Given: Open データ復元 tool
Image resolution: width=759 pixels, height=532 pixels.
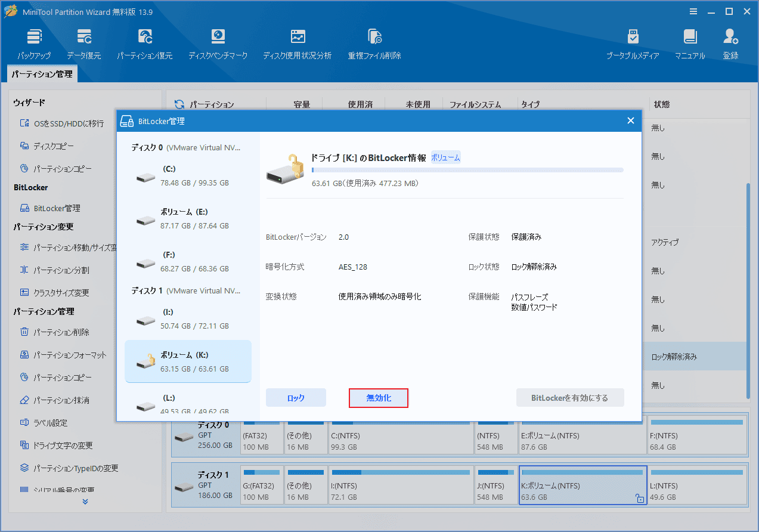Looking at the screenshot, I should [83, 44].
